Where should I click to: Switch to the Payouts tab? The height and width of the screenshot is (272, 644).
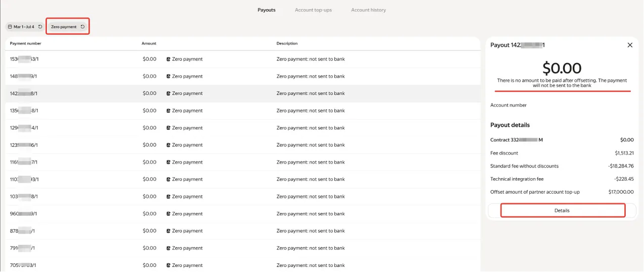pos(266,10)
